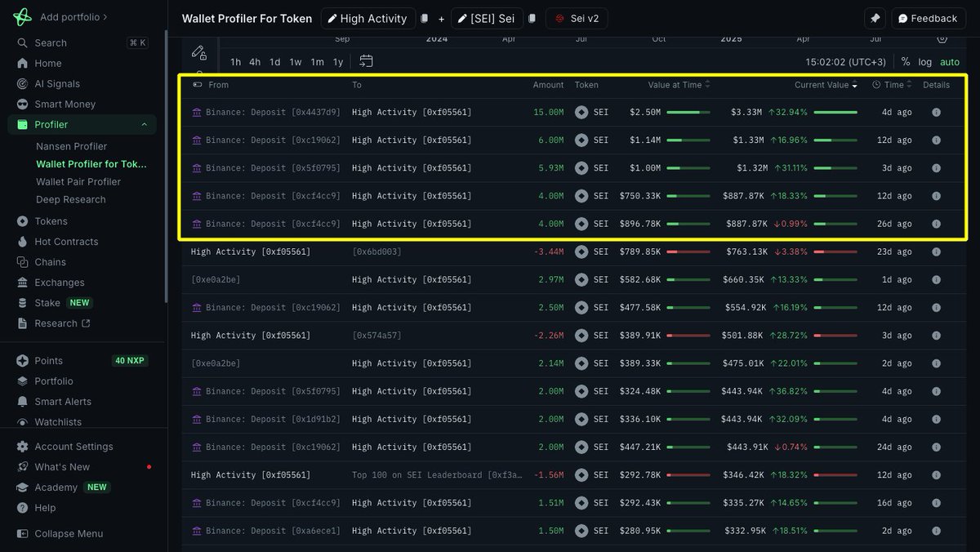The width and height of the screenshot is (980, 552).
Task: Click the Help question mark icon
Action: (x=22, y=508)
